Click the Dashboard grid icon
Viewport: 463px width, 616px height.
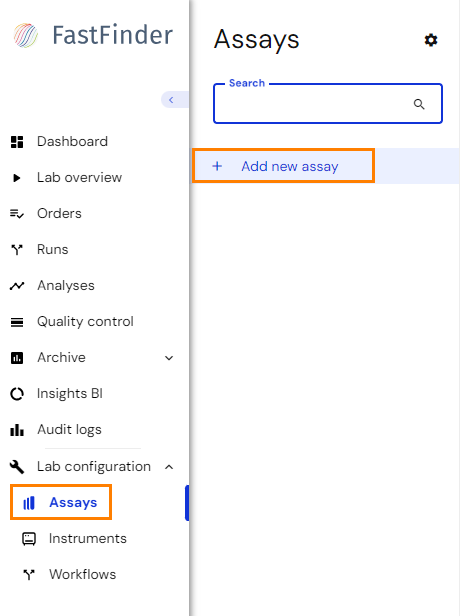point(17,142)
